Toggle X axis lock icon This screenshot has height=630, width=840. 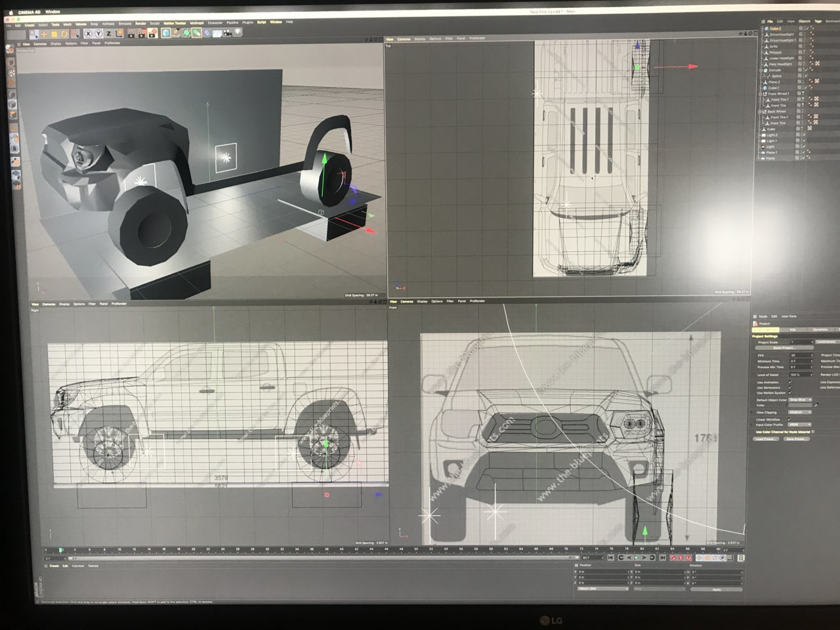(89, 33)
